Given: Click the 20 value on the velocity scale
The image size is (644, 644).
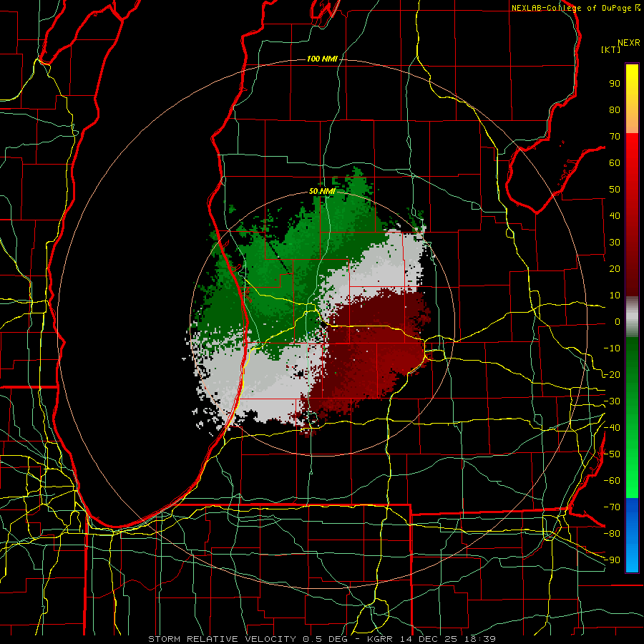Looking at the screenshot, I should (615, 269).
